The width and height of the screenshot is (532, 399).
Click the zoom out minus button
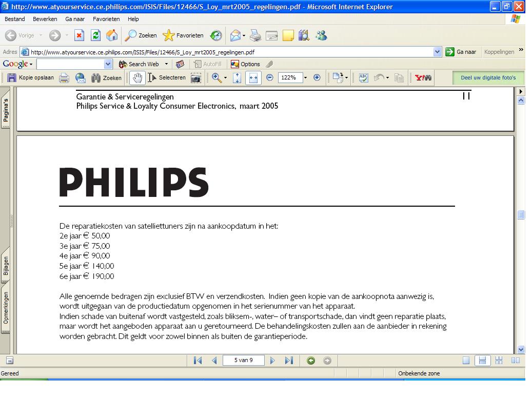(269, 77)
